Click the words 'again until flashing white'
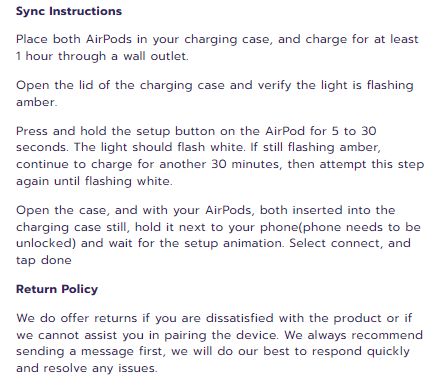This screenshot has height=381, width=442. pos(94,181)
